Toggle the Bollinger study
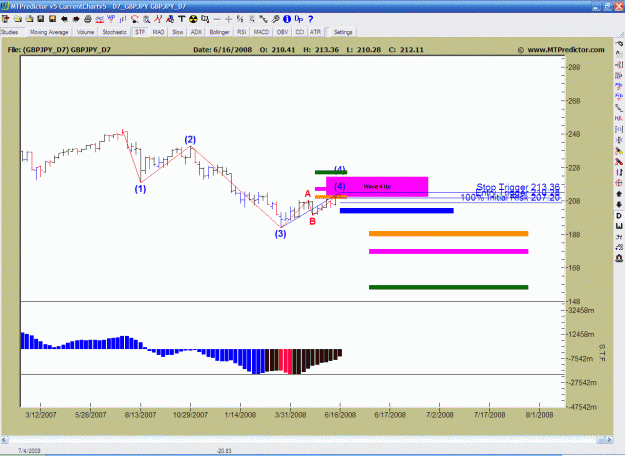 point(220,32)
